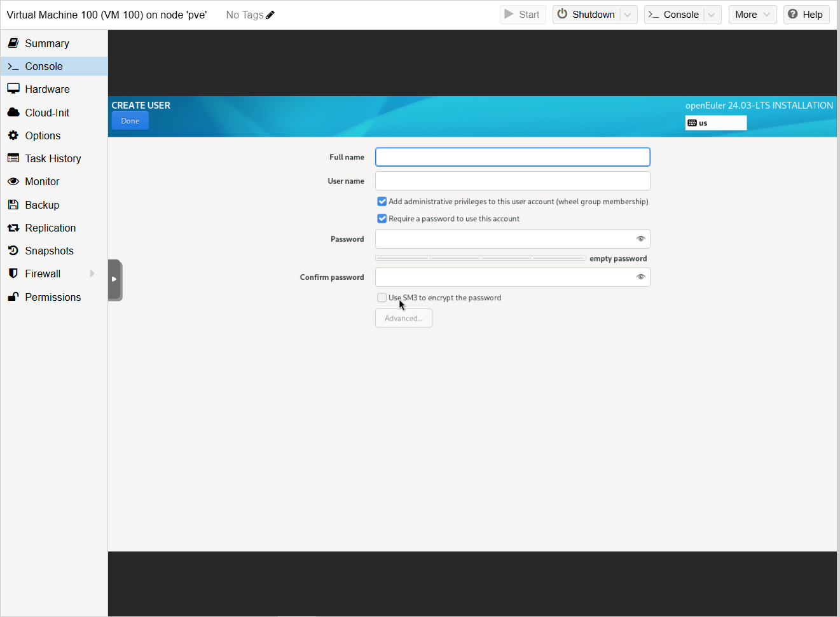
Task: Click the keyboard layout 'us' indicator
Action: (715, 123)
